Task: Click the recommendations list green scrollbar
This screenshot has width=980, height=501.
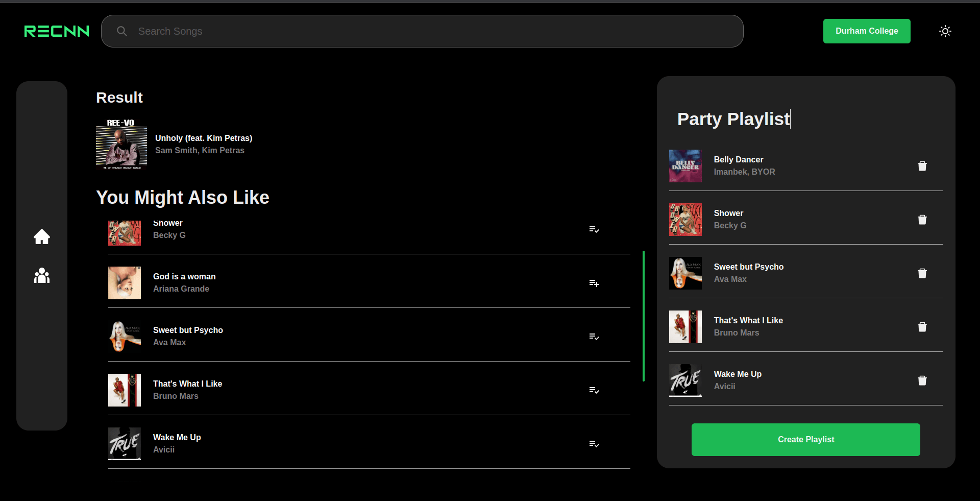Action: (643, 316)
